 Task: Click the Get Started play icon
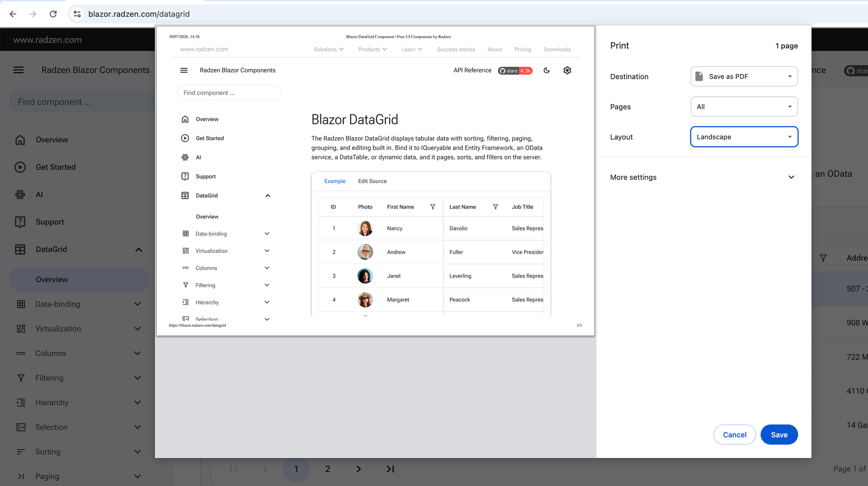[20, 167]
